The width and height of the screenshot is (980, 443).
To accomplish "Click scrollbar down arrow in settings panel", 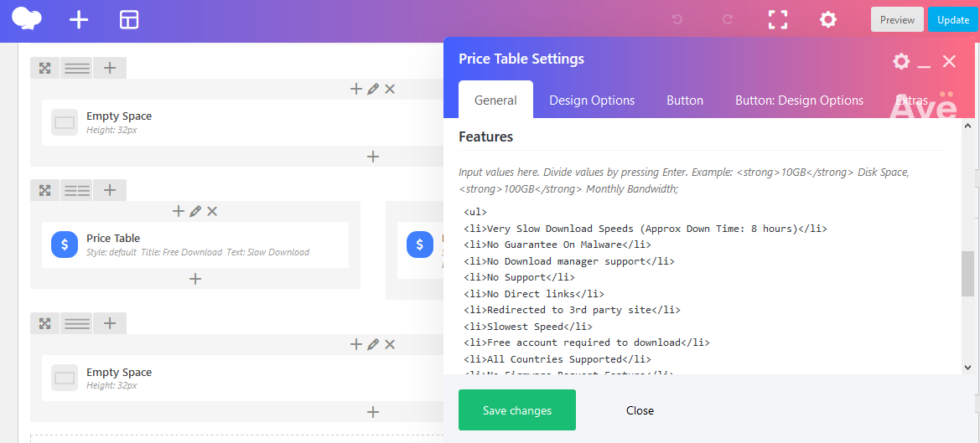I will click(x=968, y=368).
